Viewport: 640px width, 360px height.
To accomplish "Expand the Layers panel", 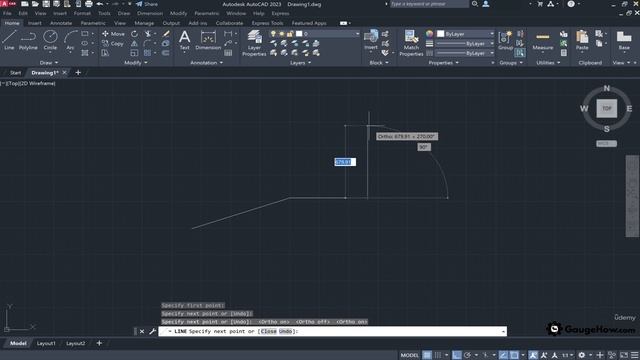I will coord(301,62).
